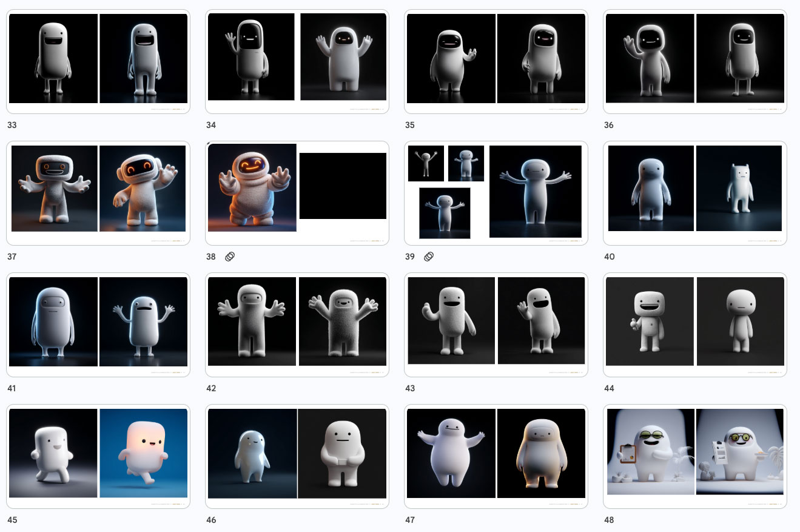
Task: Choose slide 36 thumbnail
Action: [x=695, y=61]
